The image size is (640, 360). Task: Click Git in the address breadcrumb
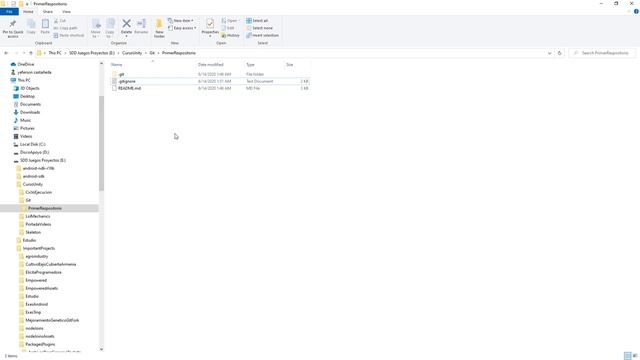[152, 53]
